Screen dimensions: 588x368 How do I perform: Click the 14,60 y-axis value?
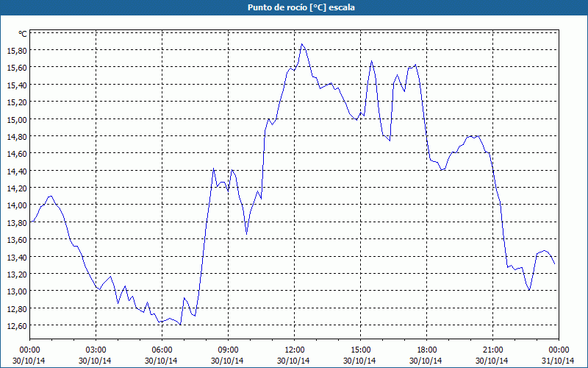pyautogui.click(x=17, y=154)
